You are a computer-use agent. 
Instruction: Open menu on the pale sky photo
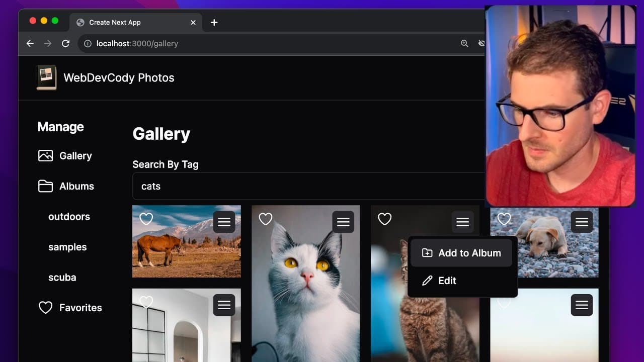pos(582,305)
